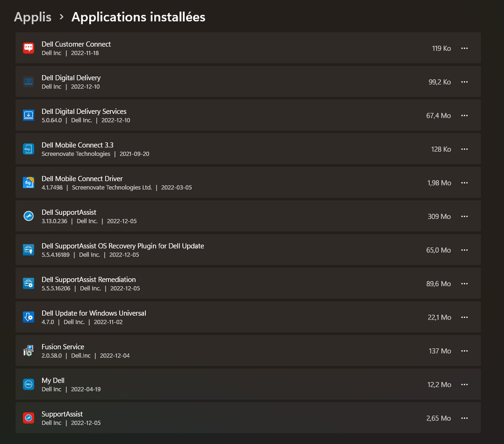Click the Dell SupportAssist Remediation icon

29,283
